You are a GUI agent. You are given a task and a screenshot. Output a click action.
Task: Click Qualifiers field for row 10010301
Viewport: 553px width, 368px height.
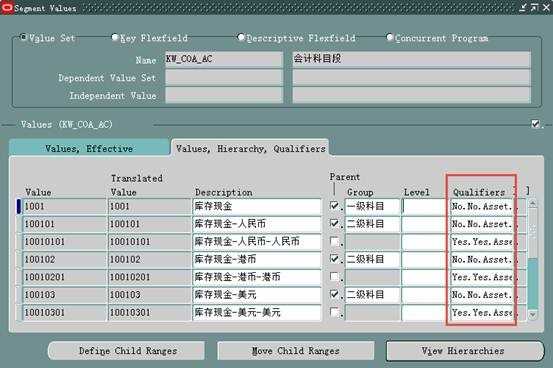(x=481, y=312)
